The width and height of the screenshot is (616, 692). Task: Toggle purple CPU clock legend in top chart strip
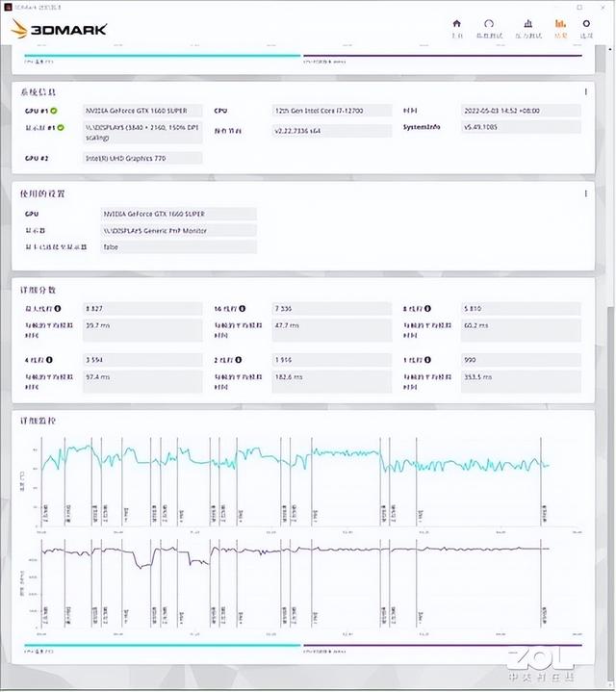coord(443,58)
